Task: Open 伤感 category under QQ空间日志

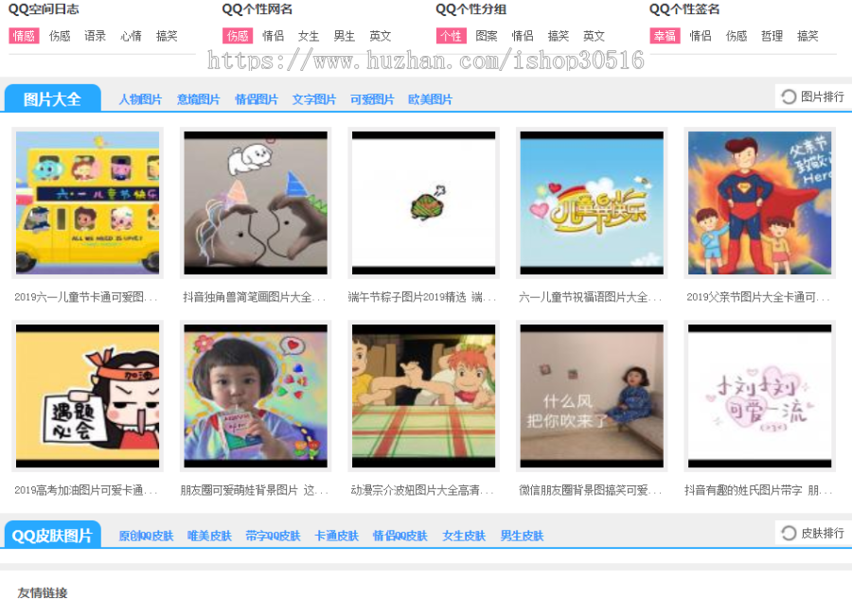Action: pyautogui.click(x=60, y=36)
